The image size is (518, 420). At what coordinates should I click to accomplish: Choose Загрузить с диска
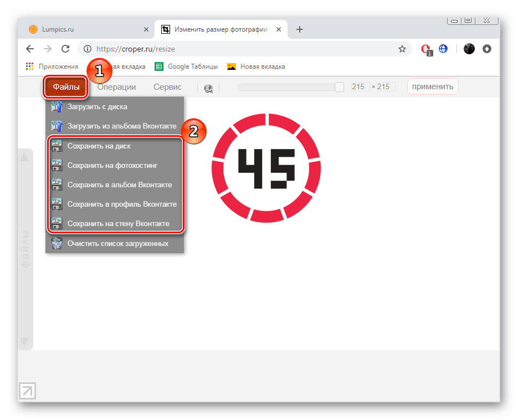(x=114, y=107)
